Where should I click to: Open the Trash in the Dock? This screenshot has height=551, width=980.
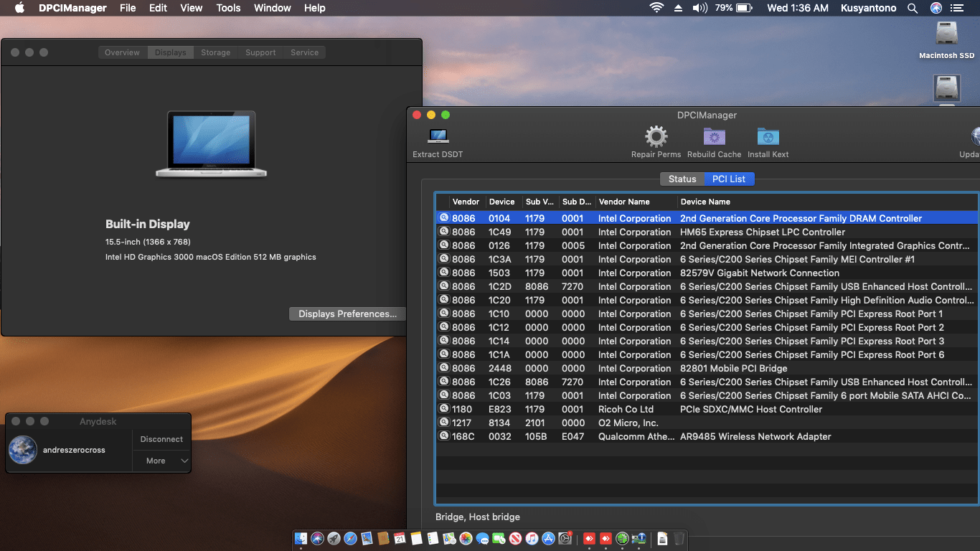[679, 538]
